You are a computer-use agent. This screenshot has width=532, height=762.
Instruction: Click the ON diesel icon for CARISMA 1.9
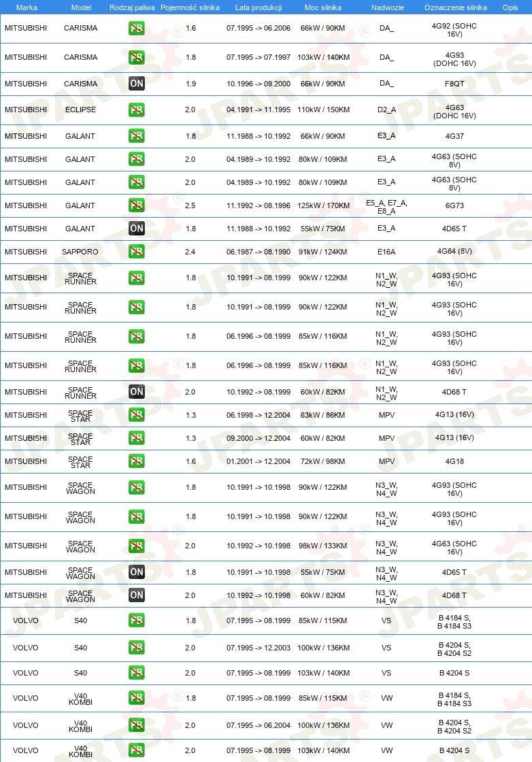click(x=137, y=84)
